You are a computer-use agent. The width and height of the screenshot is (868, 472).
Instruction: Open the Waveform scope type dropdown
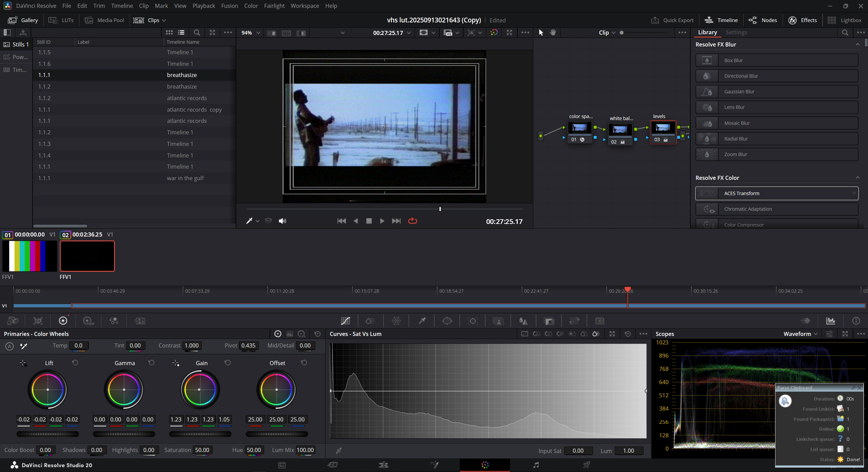[800, 334]
